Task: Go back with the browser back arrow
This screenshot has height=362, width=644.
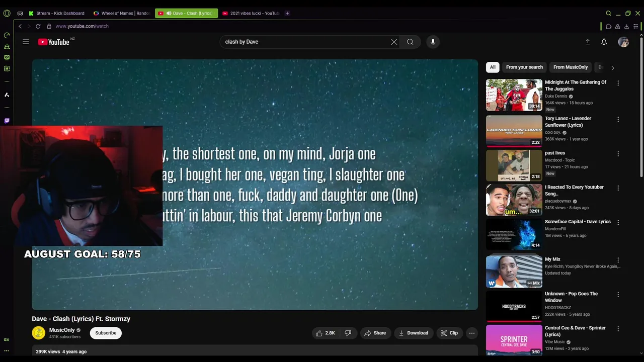Action: (x=20, y=26)
